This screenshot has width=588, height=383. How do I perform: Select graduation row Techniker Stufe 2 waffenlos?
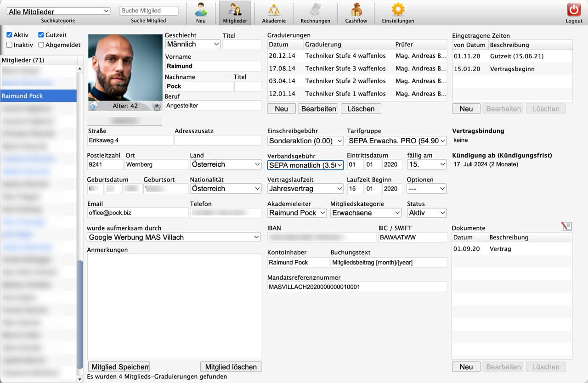(357, 81)
